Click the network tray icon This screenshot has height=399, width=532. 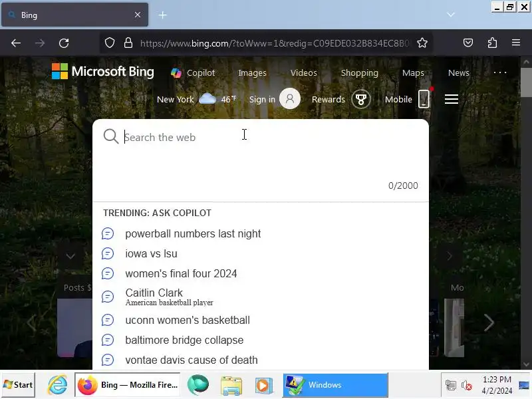point(451,386)
